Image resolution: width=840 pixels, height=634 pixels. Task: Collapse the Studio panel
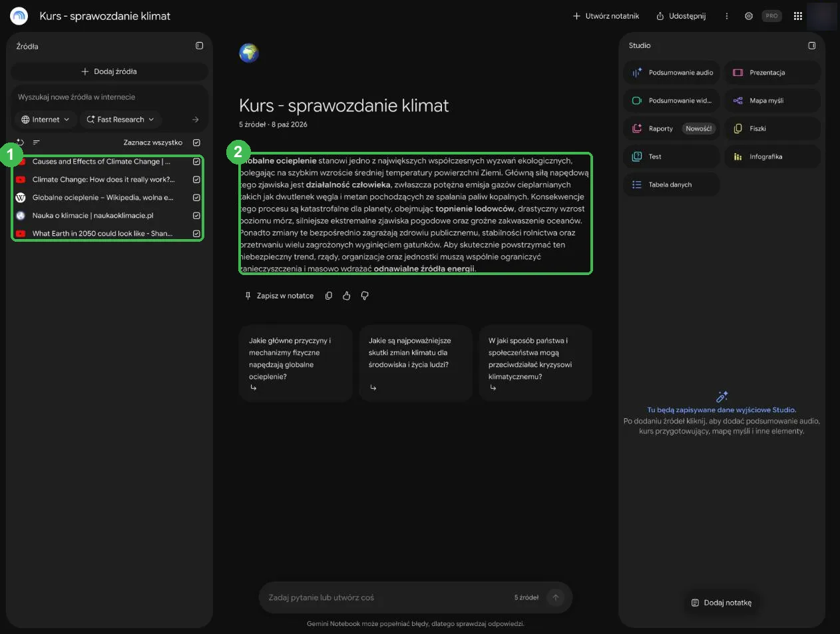[811, 45]
